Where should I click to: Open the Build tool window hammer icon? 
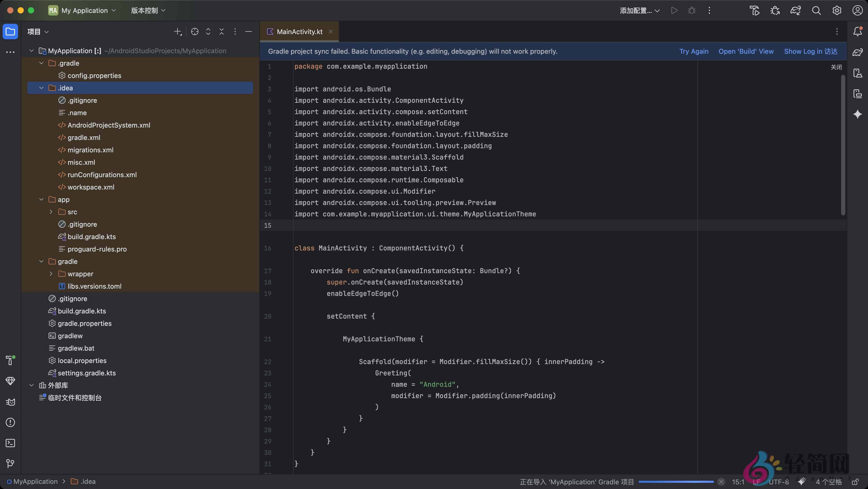point(10,360)
